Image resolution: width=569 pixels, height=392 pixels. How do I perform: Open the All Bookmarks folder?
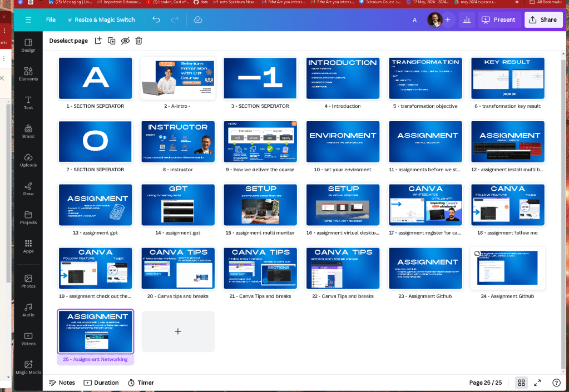pyautogui.click(x=546, y=2)
